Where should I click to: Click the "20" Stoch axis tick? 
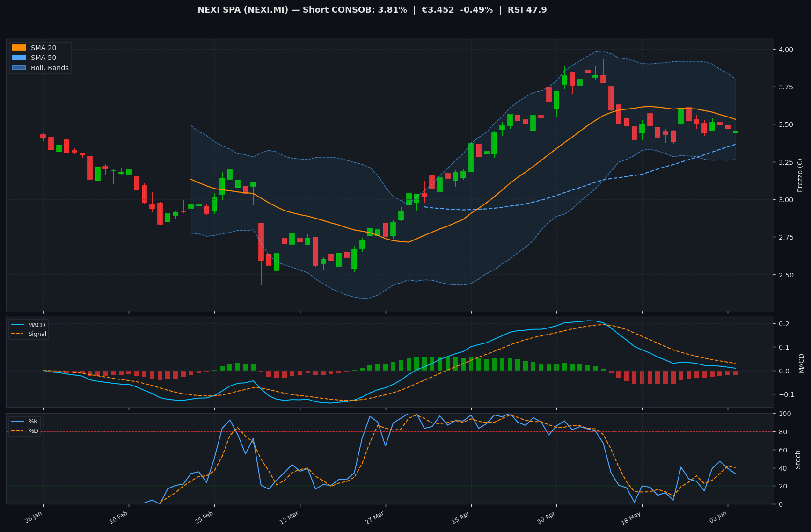point(783,486)
